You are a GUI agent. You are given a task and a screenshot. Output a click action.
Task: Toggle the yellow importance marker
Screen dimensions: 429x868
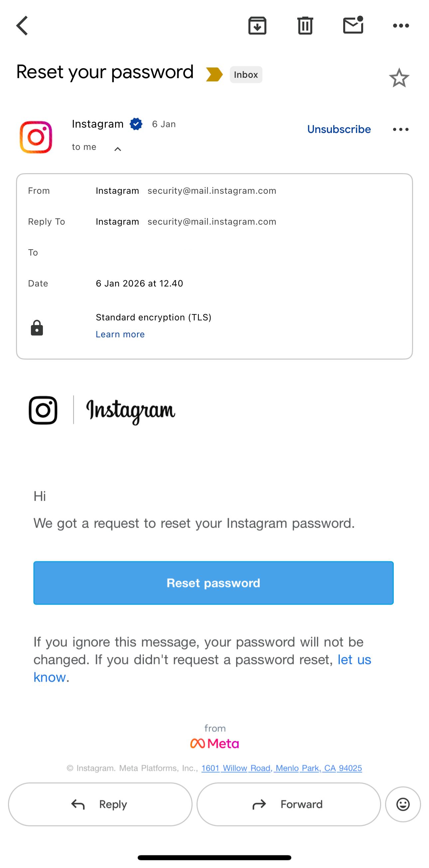pyautogui.click(x=214, y=74)
